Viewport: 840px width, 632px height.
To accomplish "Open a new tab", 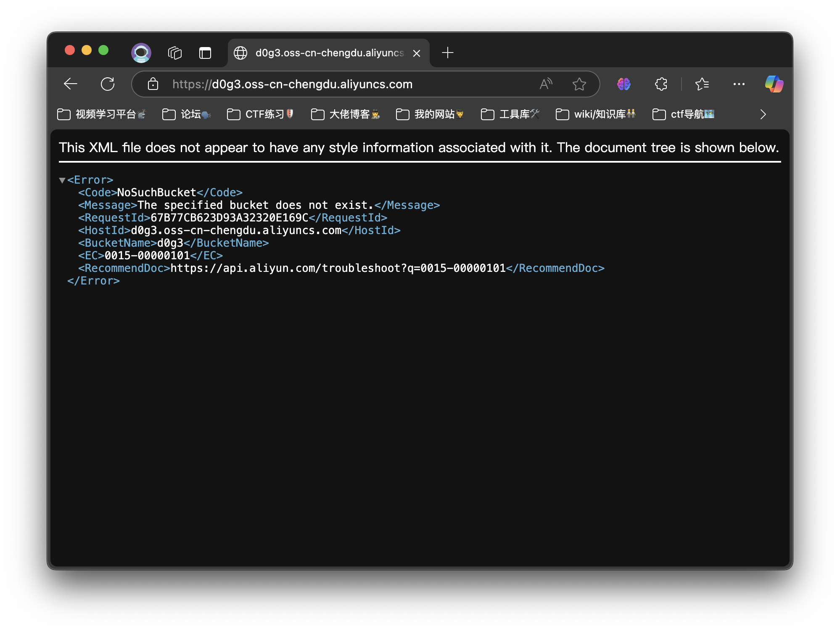I will click(x=448, y=53).
